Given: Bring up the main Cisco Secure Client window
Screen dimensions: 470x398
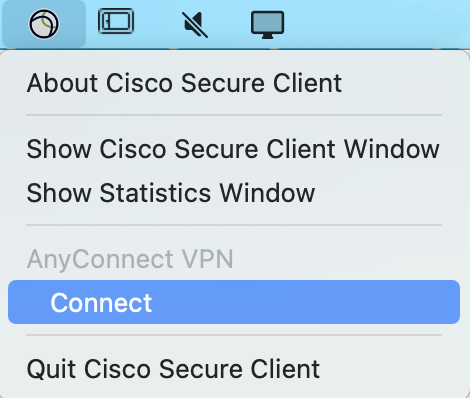Looking at the screenshot, I should point(233,149).
